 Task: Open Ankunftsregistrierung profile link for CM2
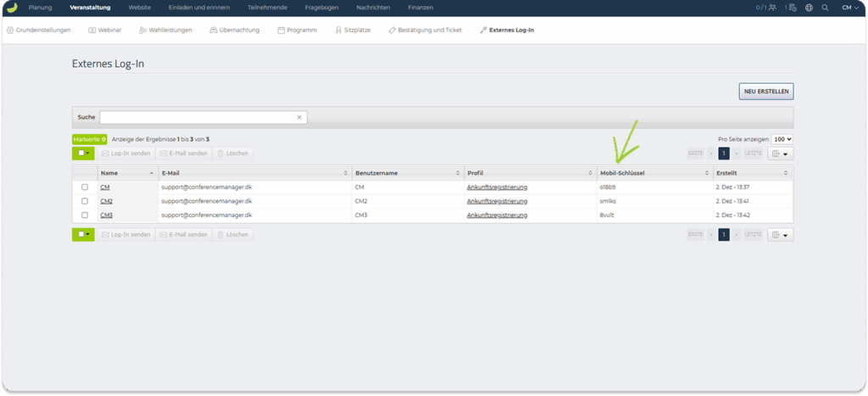pos(497,202)
